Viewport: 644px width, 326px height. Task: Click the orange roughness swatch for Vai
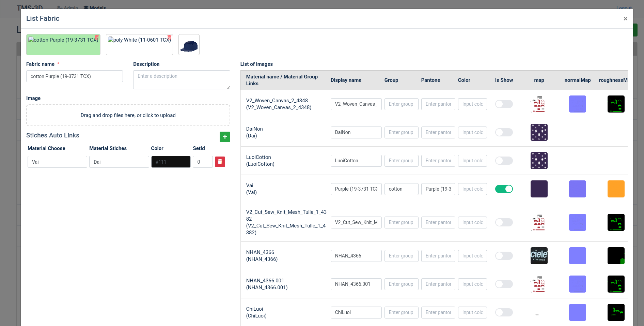point(616,189)
